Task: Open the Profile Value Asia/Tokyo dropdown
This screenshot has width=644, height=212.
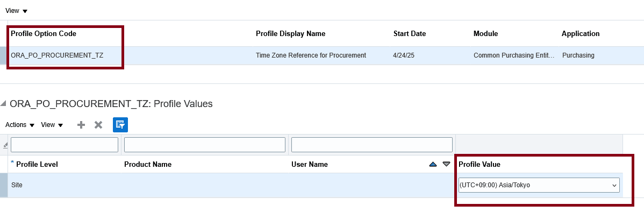Action: click(539, 185)
